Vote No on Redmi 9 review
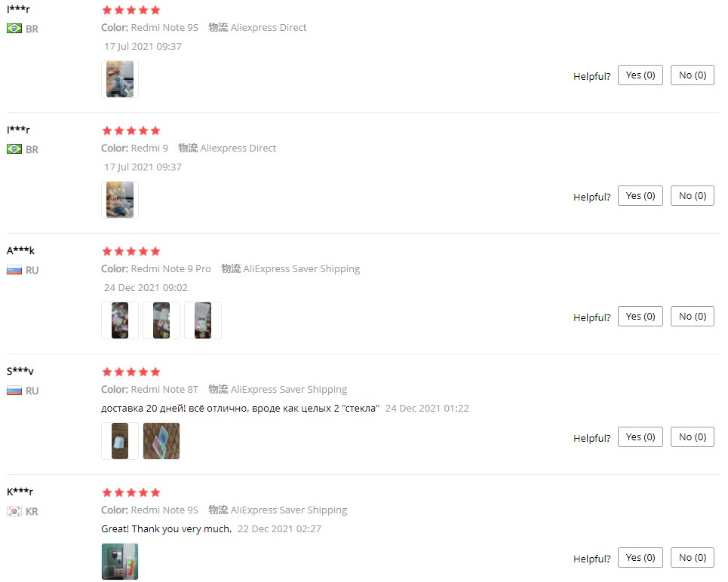 693,196
